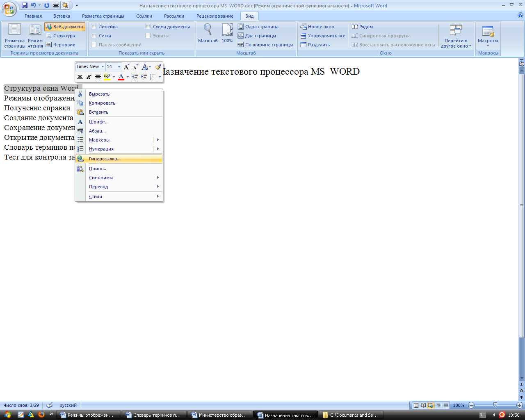Open the Перейти в другое окно dropdown
This screenshot has height=420, width=525.
(456, 37)
